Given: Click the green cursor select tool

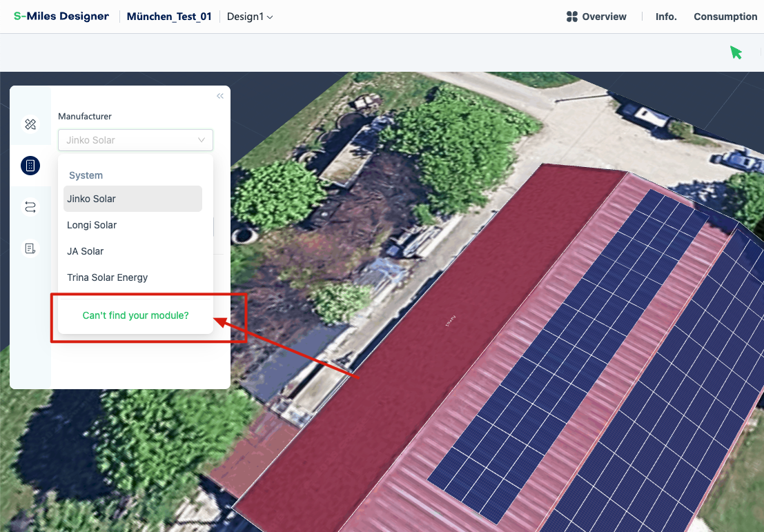Looking at the screenshot, I should [736, 52].
